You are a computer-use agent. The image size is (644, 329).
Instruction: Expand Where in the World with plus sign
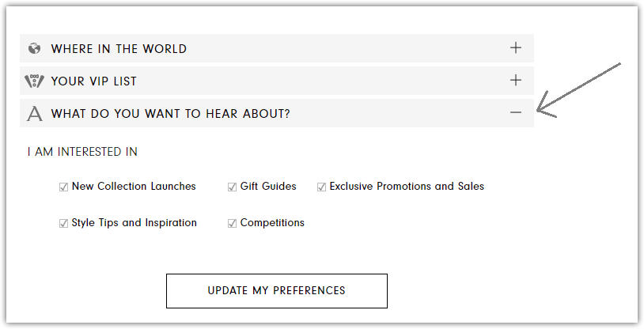click(516, 48)
